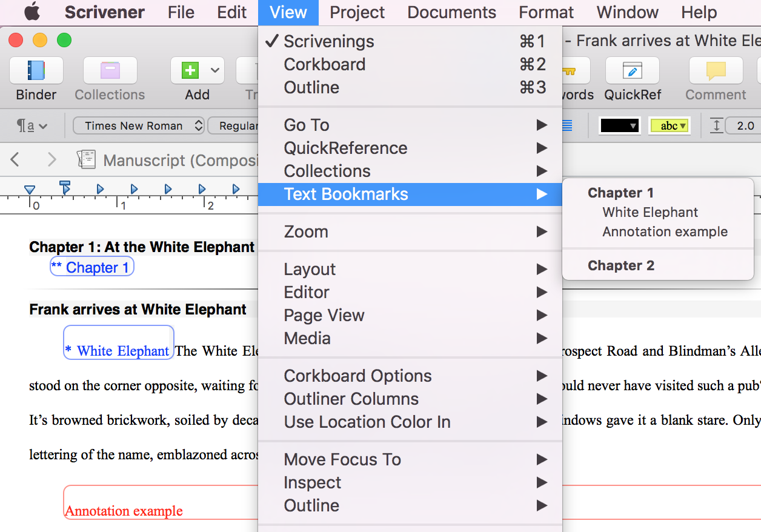Screen dimensions: 761x532
Task: Expand the Collections submenu
Action: 410,171
